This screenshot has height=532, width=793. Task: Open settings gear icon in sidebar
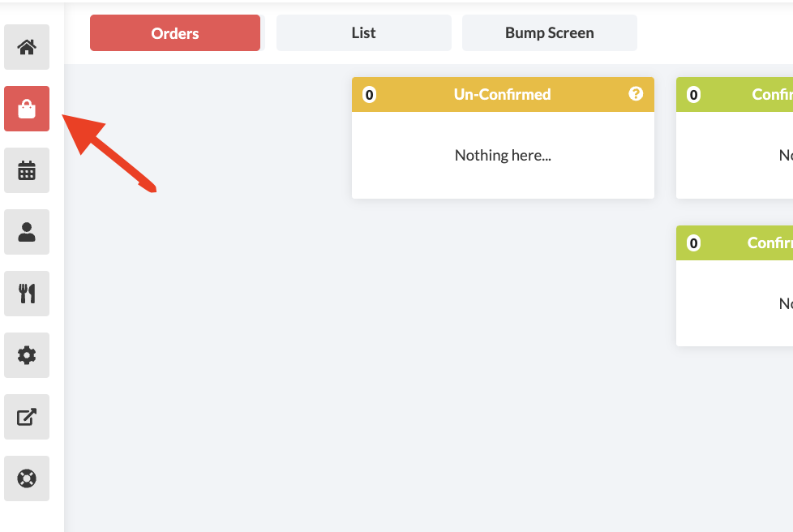tap(27, 355)
